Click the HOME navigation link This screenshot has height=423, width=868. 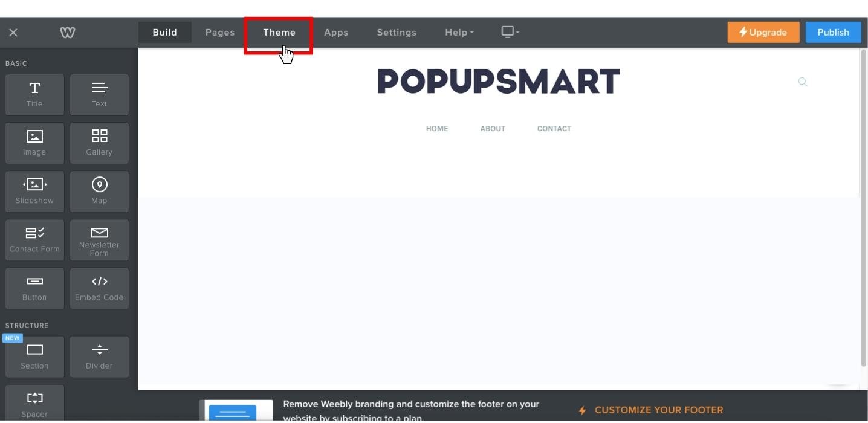click(x=437, y=129)
